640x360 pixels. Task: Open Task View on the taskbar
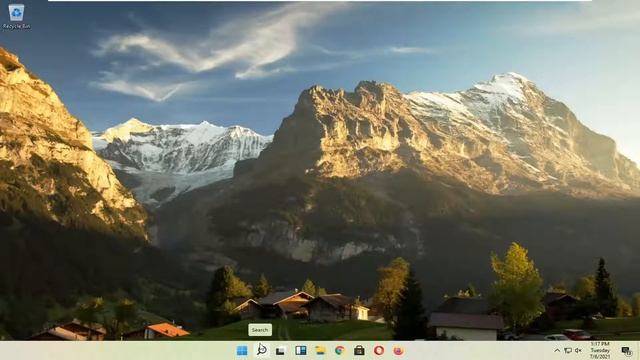(x=280, y=351)
